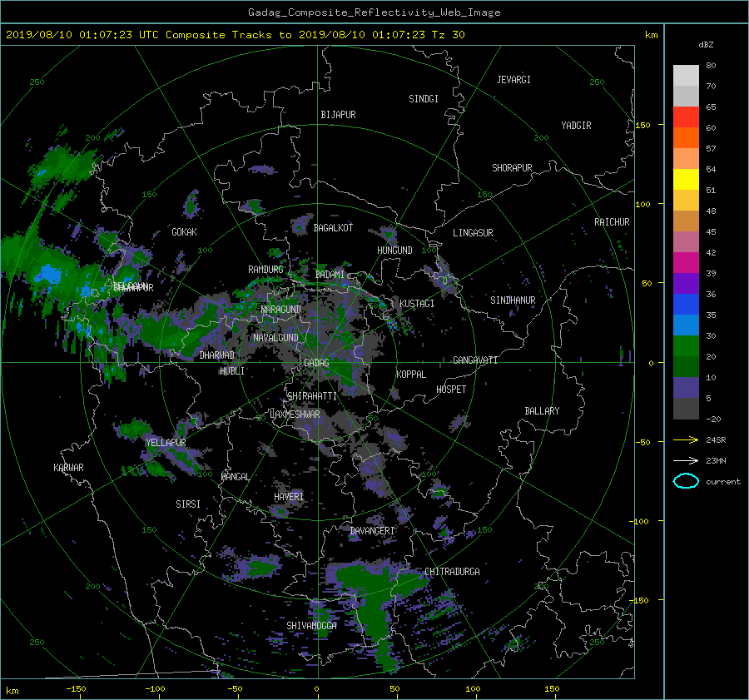
Task: Click the SINDHANUR city label
Action: tap(513, 300)
